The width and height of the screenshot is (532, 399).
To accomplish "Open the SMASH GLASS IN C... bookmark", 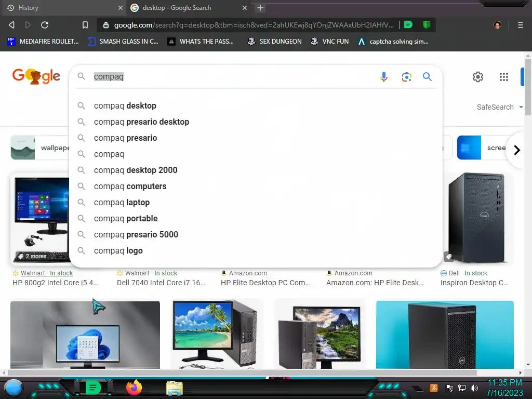I will pos(123,42).
